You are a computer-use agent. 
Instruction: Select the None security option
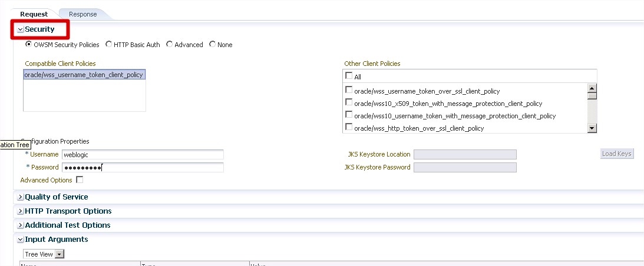pos(213,44)
